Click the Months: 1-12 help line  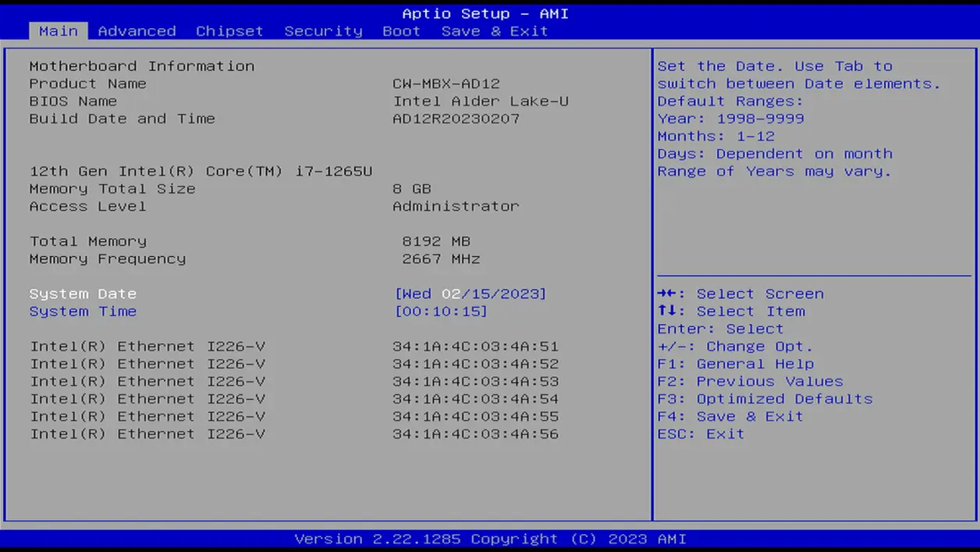[715, 136]
